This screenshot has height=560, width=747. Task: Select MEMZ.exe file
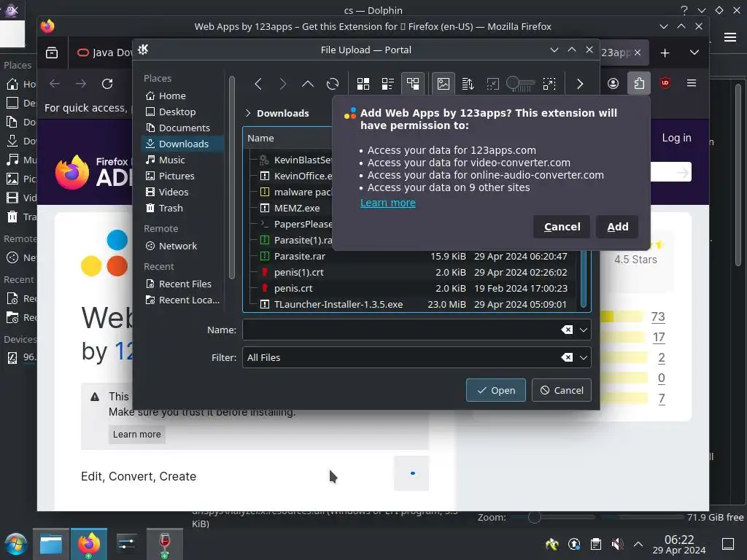tap(296, 208)
